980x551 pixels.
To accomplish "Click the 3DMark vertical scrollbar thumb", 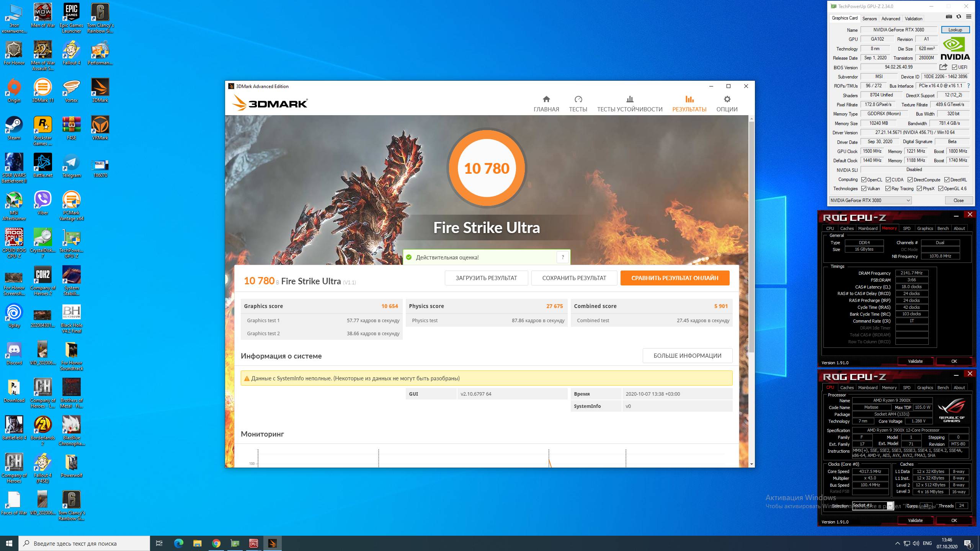I will 751,237.
